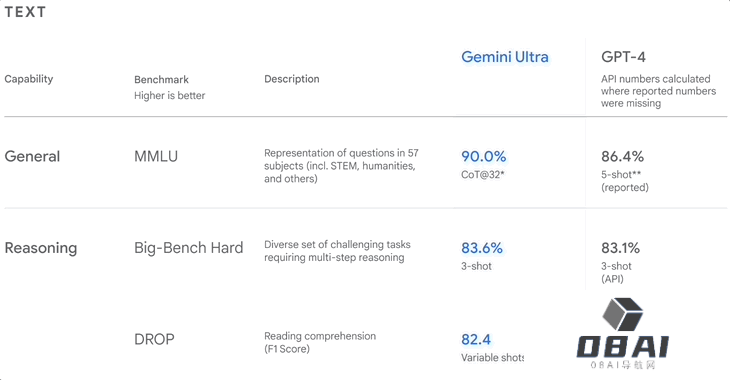Viewport: 730px width, 380px height.
Task: Click the 83.6% Gemini Ultra score
Action: tap(482, 248)
